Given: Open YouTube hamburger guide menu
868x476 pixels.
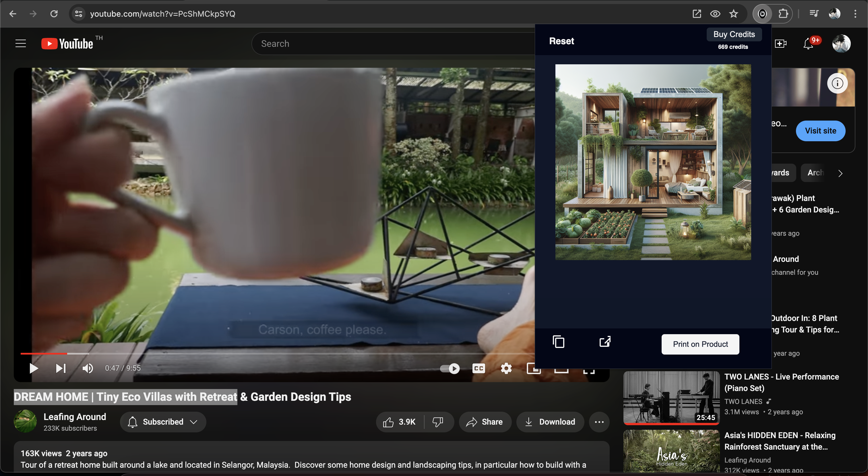Looking at the screenshot, I should pos(21,43).
